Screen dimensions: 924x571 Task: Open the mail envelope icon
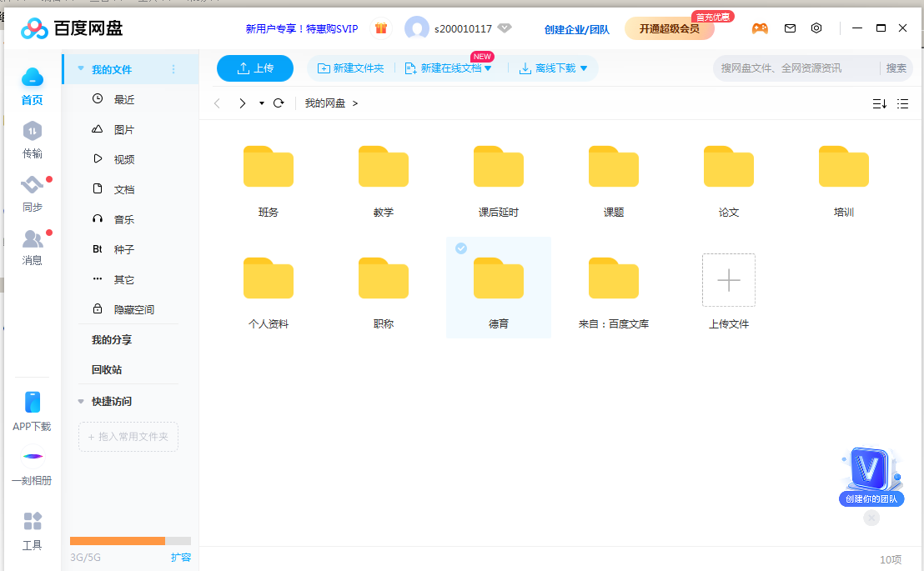[x=790, y=28]
